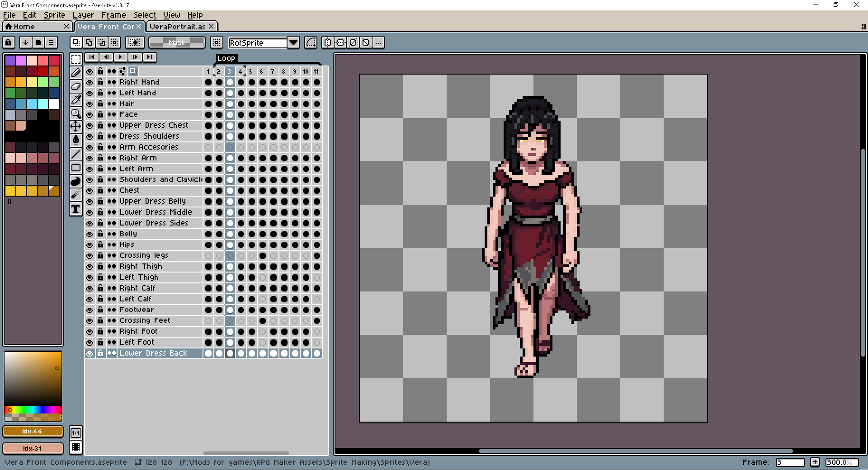Click the Idx-64 foreground color button

click(33, 432)
